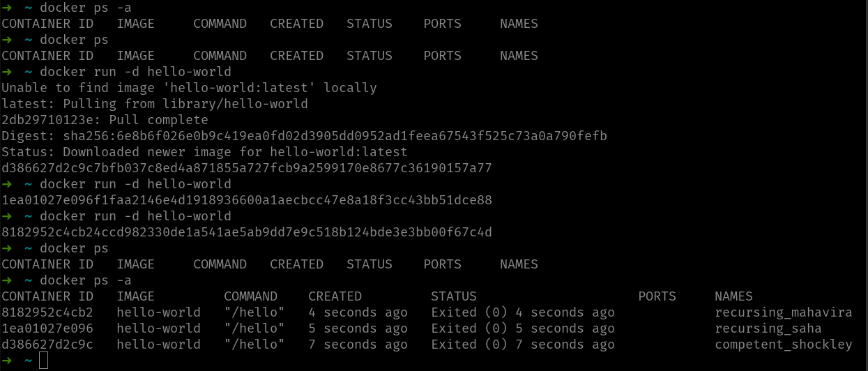Click the "Exited (0) 7 seconds ago" status
Viewport: 868px width, 371px height.
(x=522, y=344)
